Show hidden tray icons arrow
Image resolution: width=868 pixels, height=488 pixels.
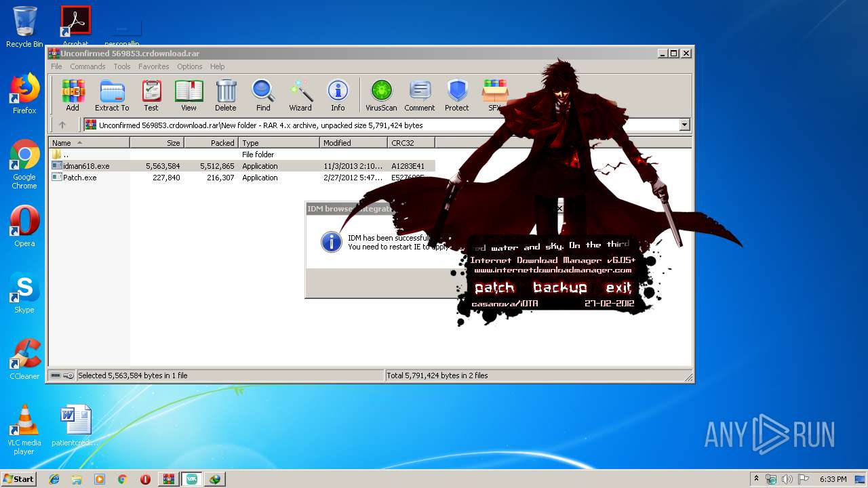click(x=756, y=479)
